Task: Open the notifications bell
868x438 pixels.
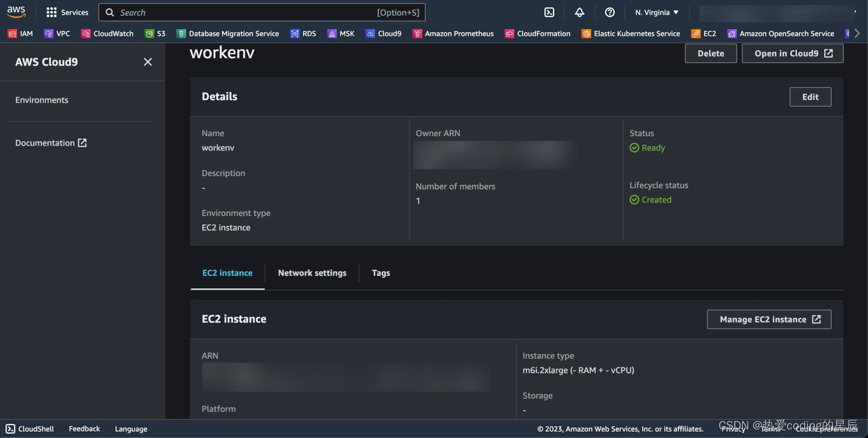Action: click(x=580, y=12)
